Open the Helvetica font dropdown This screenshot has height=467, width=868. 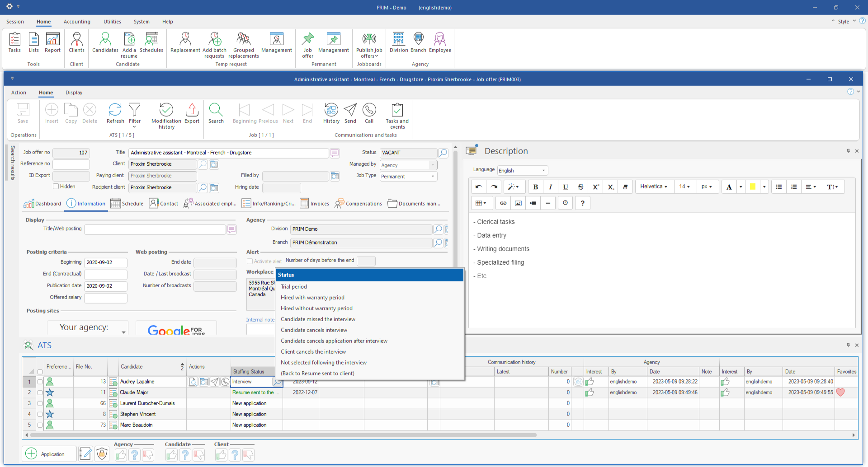pos(654,187)
